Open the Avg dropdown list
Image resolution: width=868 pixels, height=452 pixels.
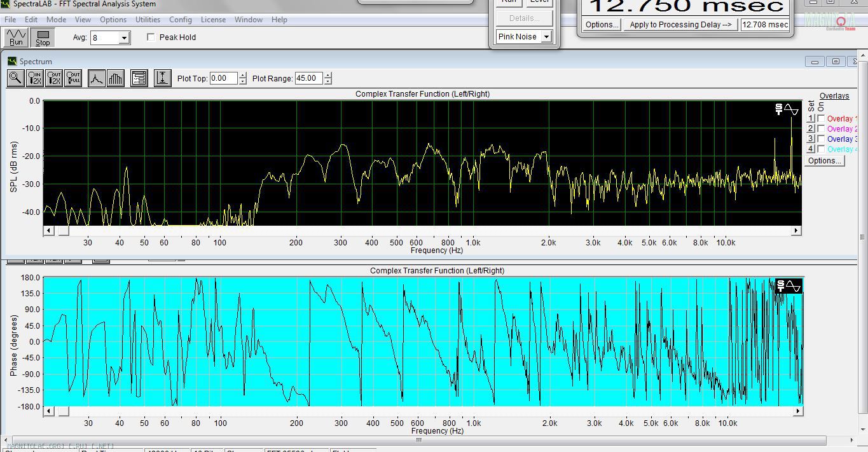[x=124, y=38]
